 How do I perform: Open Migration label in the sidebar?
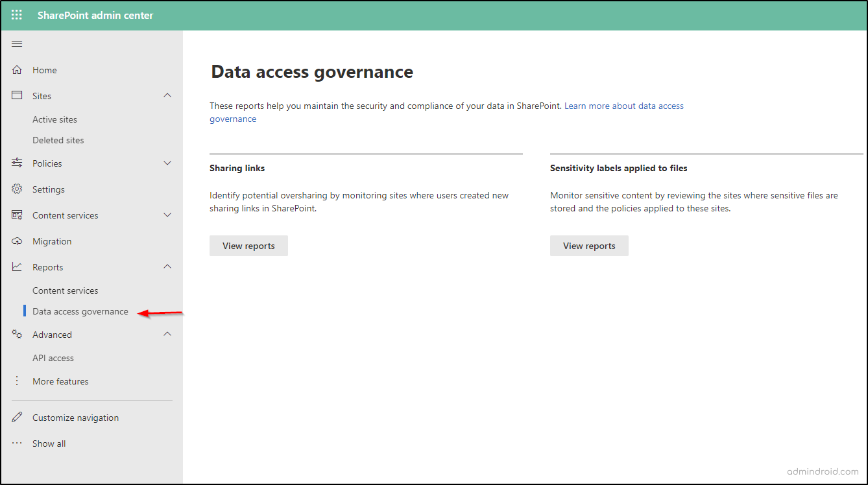(52, 241)
